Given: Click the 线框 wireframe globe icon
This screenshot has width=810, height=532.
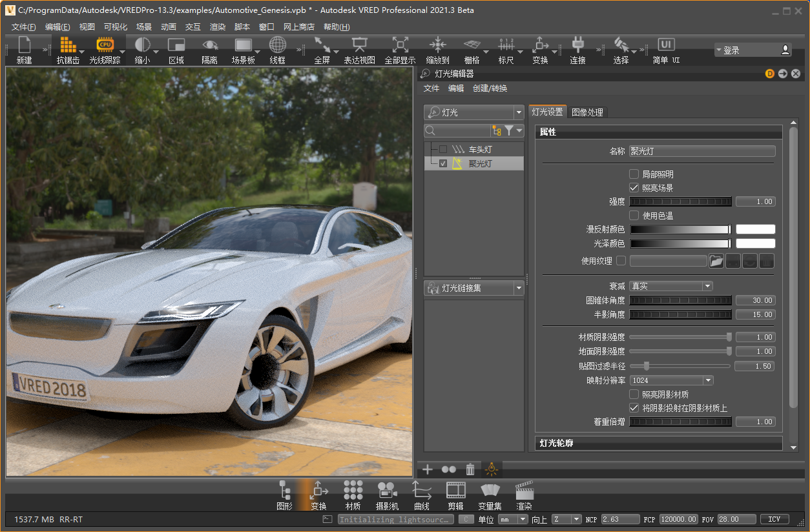Looking at the screenshot, I should pyautogui.click(x=277, y=45).
